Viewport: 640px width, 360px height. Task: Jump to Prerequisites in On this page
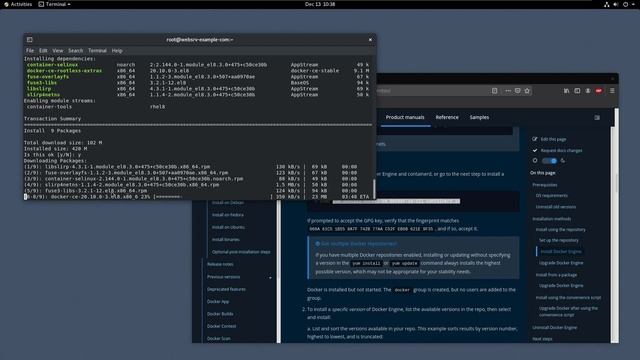[544, 184]
